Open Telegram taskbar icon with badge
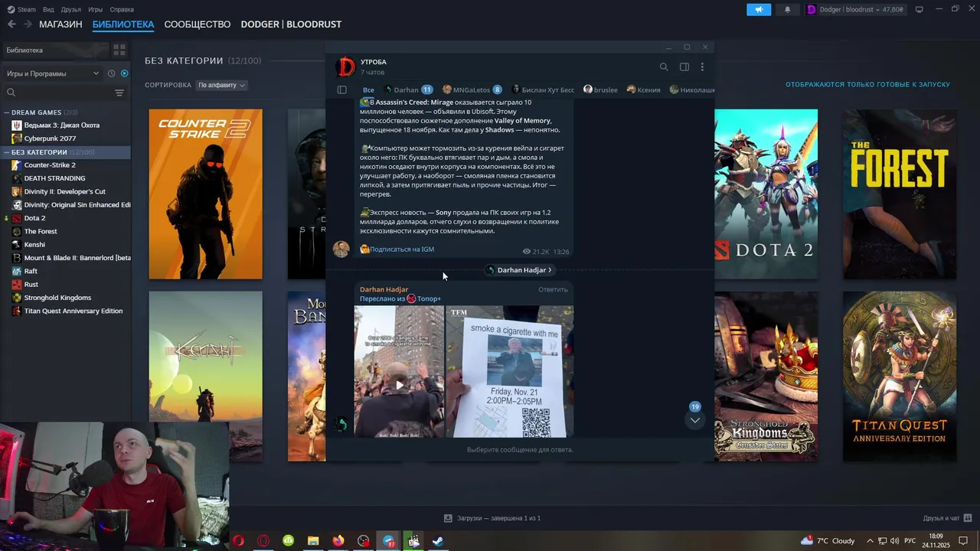Image resolution: width=980 pixels, height=551 pixels. [389, 541]
